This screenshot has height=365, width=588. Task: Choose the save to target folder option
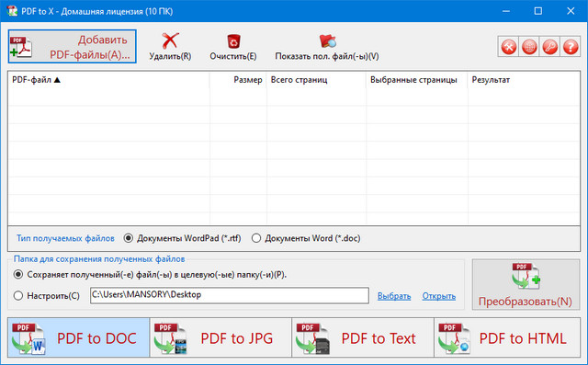click(18, 275)
